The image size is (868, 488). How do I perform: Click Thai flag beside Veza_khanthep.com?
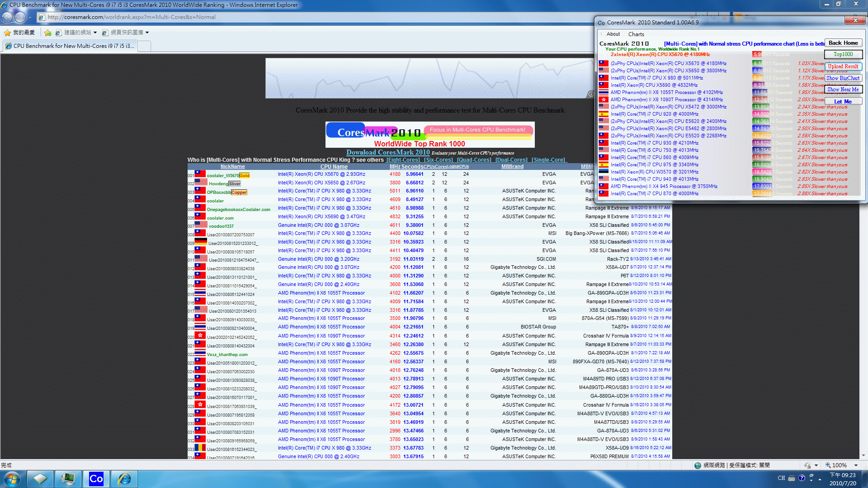pyautogui.click(x=200, y=353)
